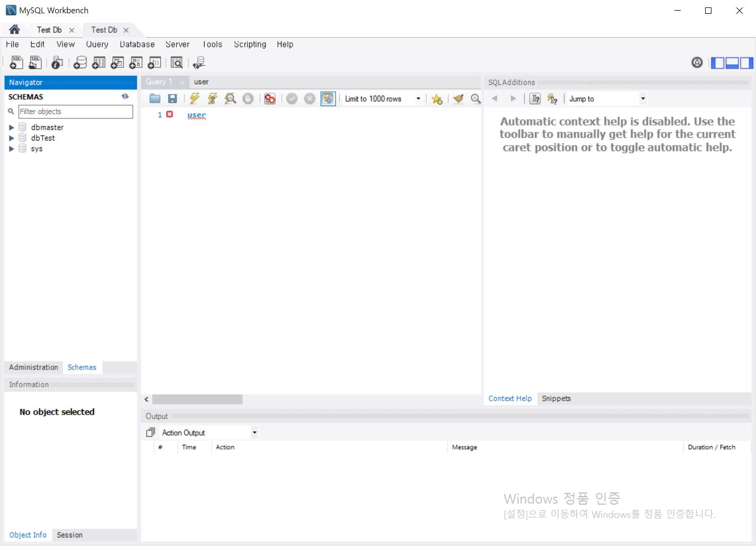Toggle the right SQL Additions panel

[746, 63]
